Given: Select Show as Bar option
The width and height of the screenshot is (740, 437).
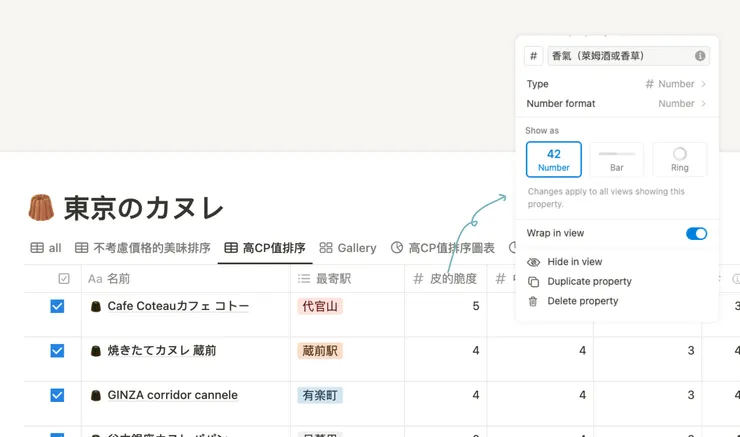Looking at the screenshot, I should click(x=616, y=160).
